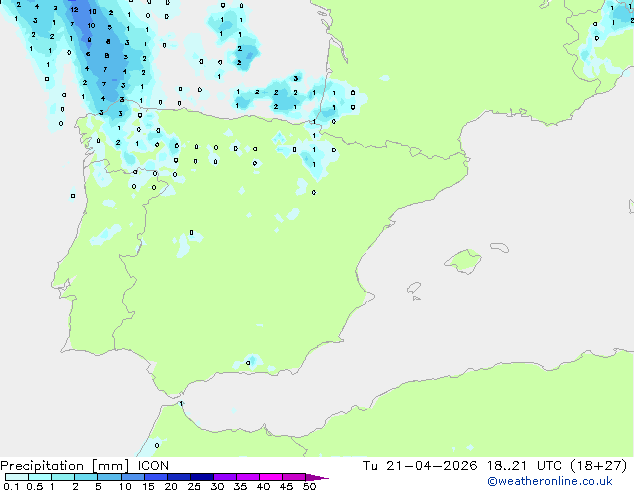Click legend value '20'
634x490 pixels.
[x=171, y=486]
